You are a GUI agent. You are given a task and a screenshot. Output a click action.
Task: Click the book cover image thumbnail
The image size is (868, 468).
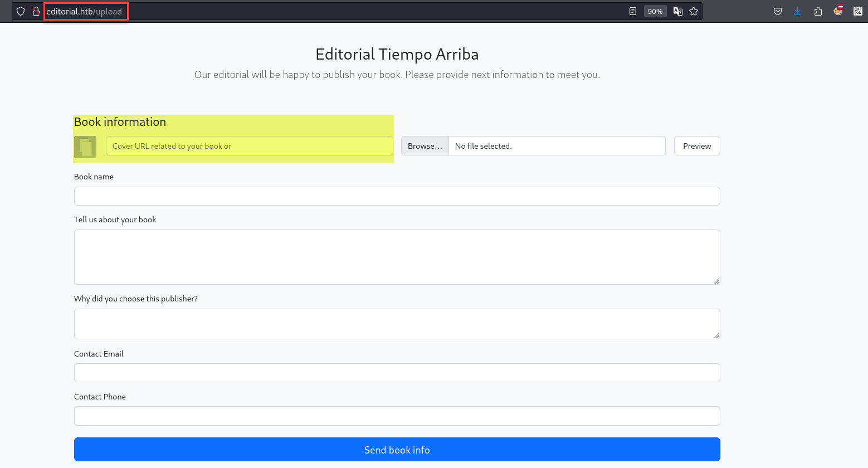tap(85, 147)
